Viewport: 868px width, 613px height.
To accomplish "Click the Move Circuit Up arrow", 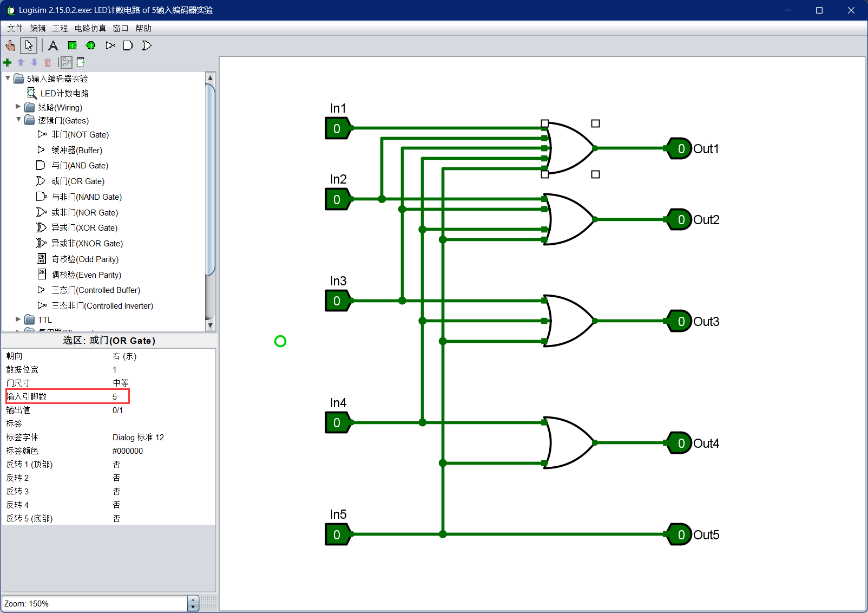I will click(21, 62).
